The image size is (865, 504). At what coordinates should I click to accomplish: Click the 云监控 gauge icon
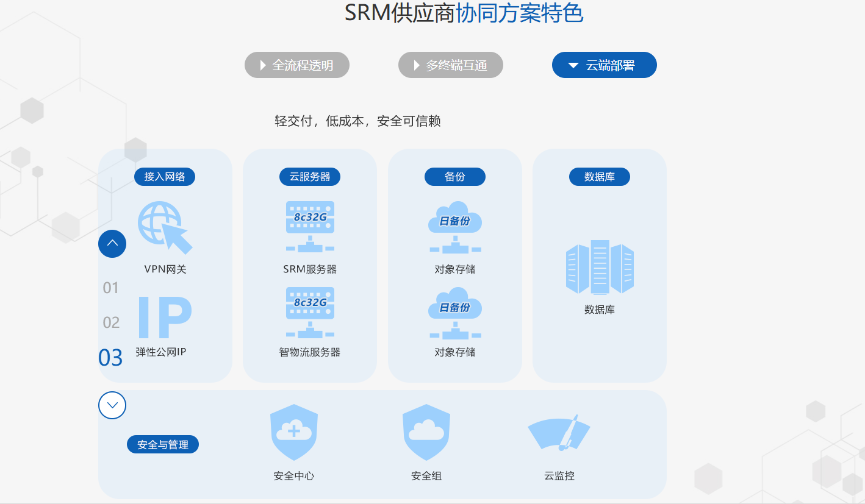(559, 433)
